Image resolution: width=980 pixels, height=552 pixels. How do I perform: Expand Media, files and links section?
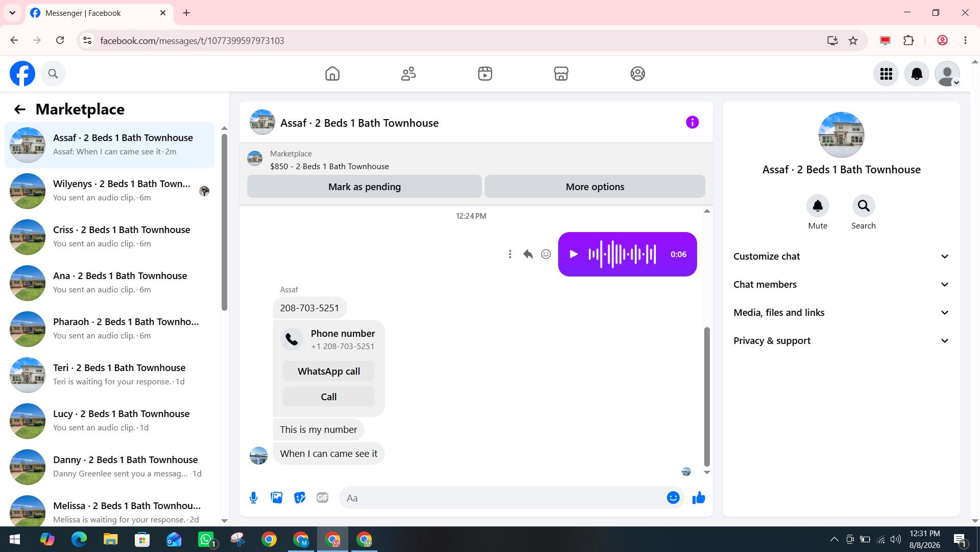841,313
